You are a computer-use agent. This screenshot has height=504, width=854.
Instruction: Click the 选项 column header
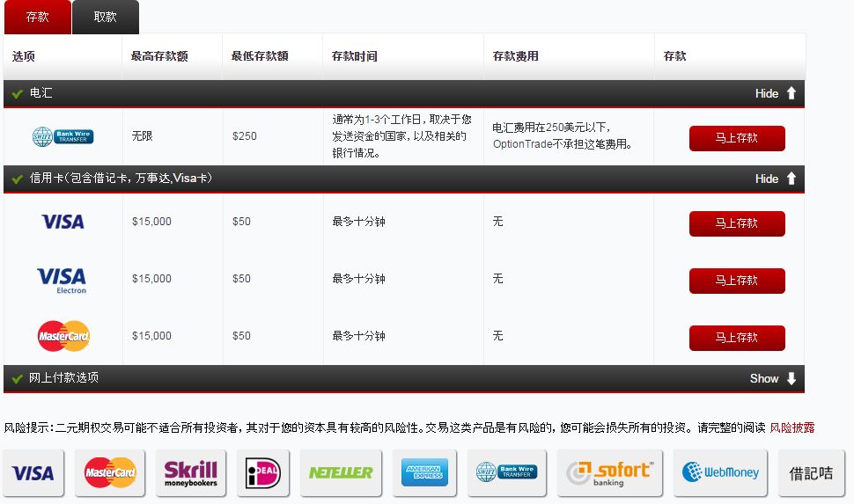(24, 56)
